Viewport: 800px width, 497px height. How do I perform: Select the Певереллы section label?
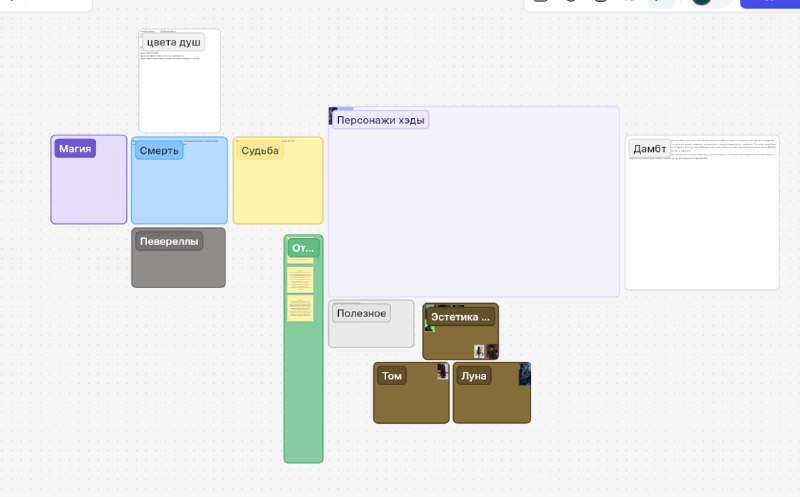pos(169,241)
